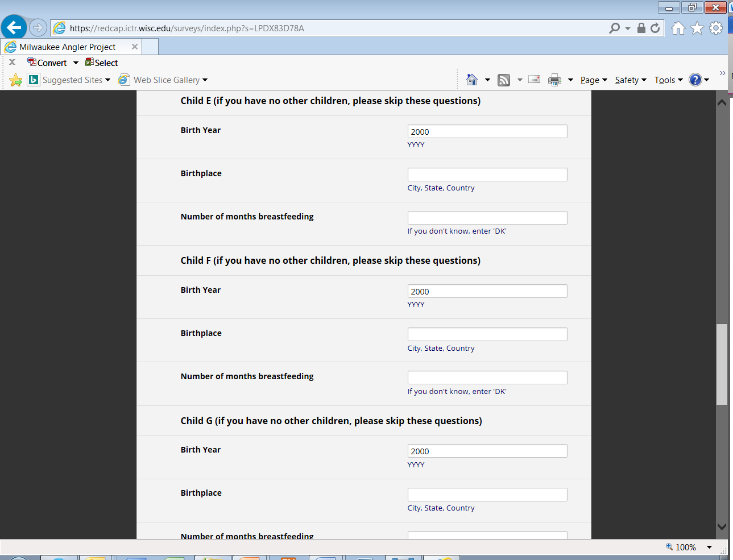733x560 pixels.
Task: Click the Convert toolbar button
Action: pyautogui.click(x=47, y=63)
